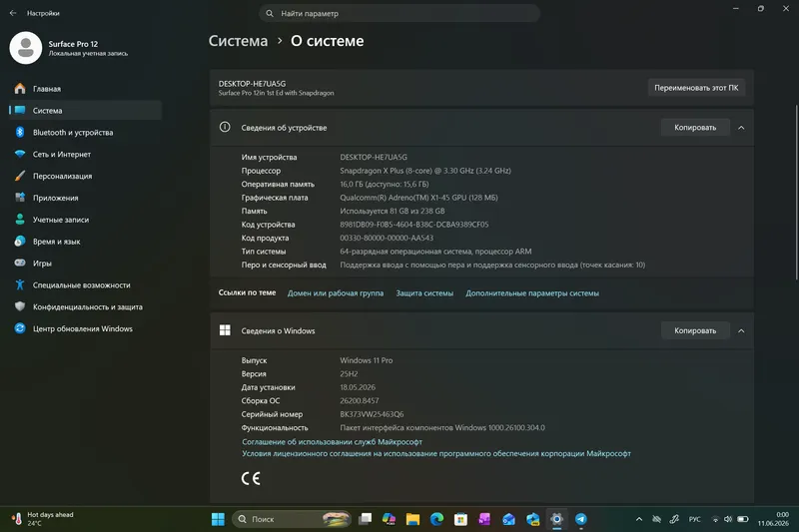Screen dimensions: 799x532
Task: Open the clock showing 11.06.2026
Action: point(772,519)
